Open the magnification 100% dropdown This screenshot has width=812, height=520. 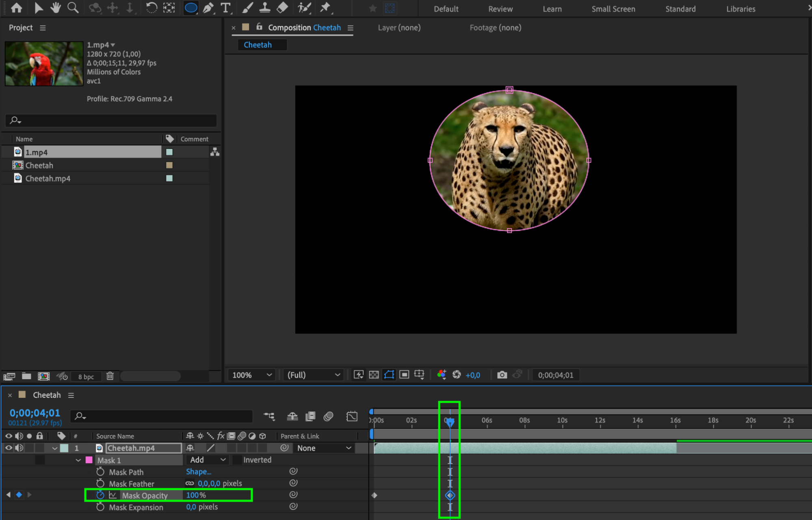coord(252,375)
